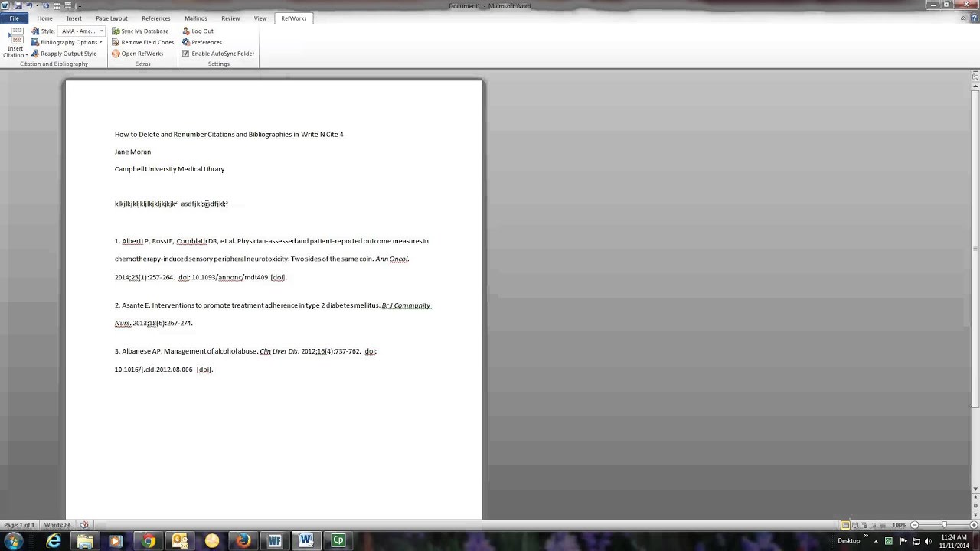Click the Open RefWorks orange icon
This screenshot has width=980, height=551.
click(x=116, y=54)
